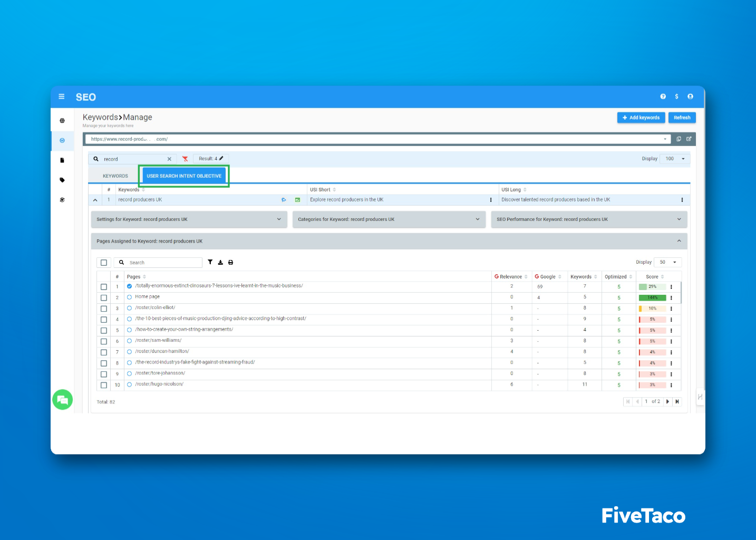The height and width of the screenshot is (540, 756).
Task: Open row menu for /roster/hugo-nicolson/
Action: (x=671, y=385)
